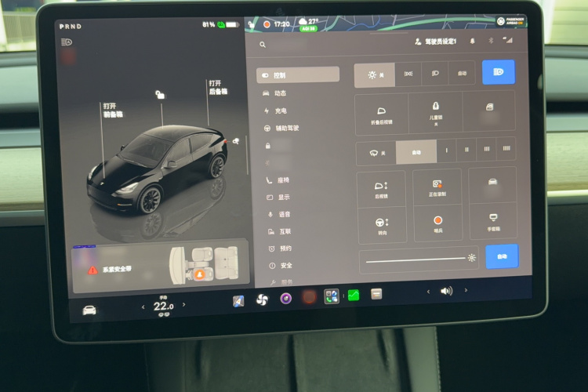The width and height of the screenshot is (588, 392).
Task: Tap blue 自动 brightness button
Action: [x=502, y=256]
